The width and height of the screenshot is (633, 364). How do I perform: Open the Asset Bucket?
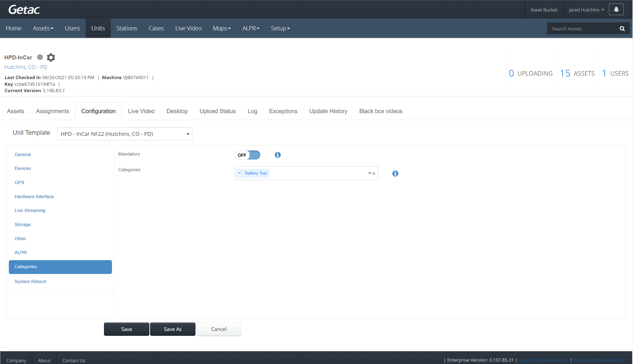(x=544, y=10)
